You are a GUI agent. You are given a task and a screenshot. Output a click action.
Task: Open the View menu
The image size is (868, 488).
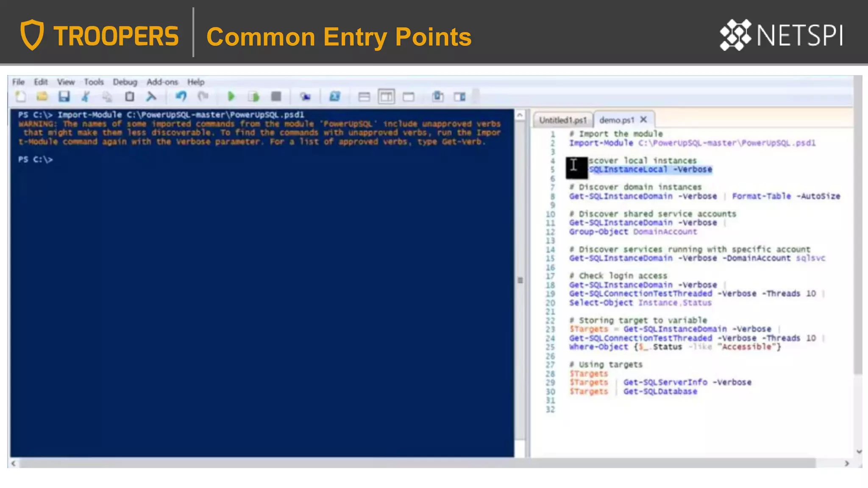click(66, 82)
